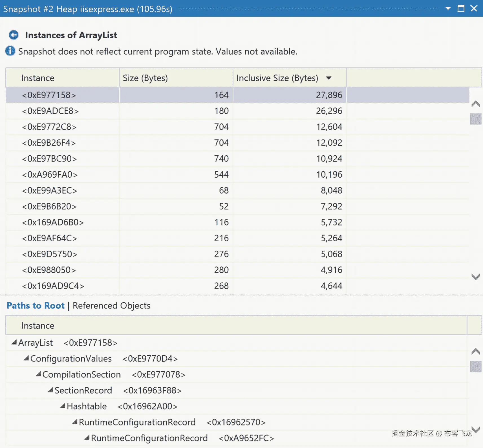The width and height of the screenshot is (483, 448).
Task: Maximize the snapshot window
Action: click(461, 8)
